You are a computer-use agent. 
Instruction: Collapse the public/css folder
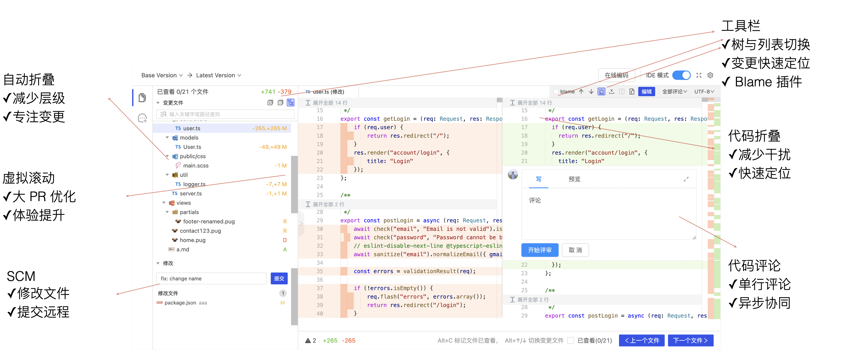[167, 156]
